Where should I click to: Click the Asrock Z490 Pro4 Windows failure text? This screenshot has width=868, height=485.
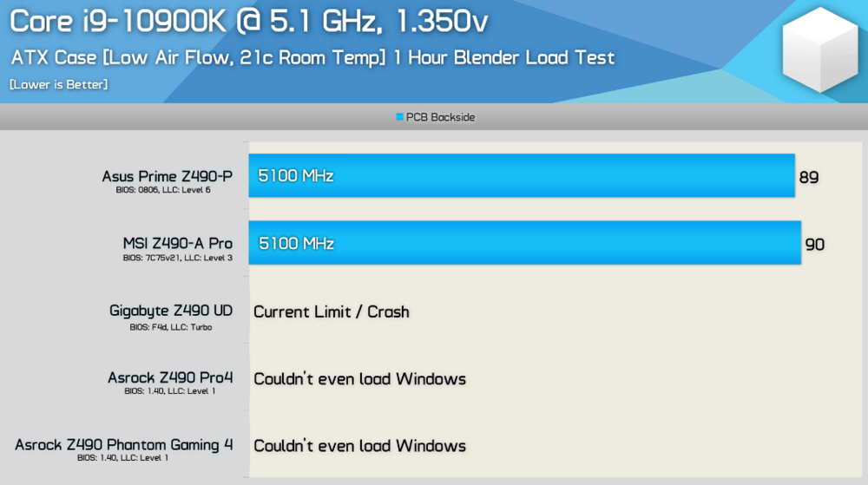click(359, 378)
